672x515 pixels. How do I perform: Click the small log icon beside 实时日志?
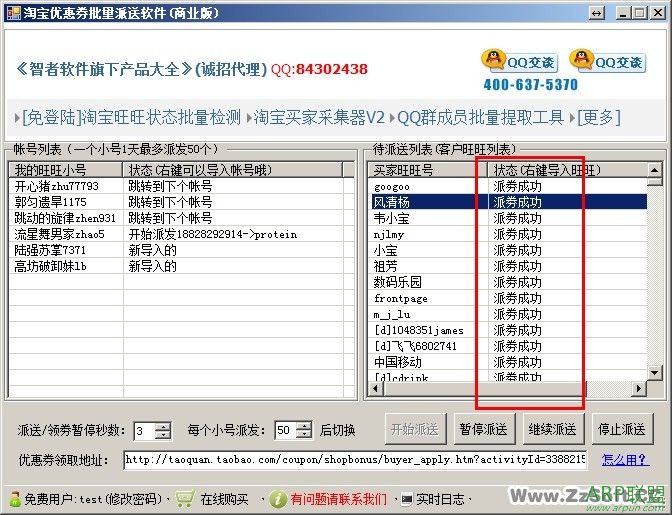tap(406, 499)
